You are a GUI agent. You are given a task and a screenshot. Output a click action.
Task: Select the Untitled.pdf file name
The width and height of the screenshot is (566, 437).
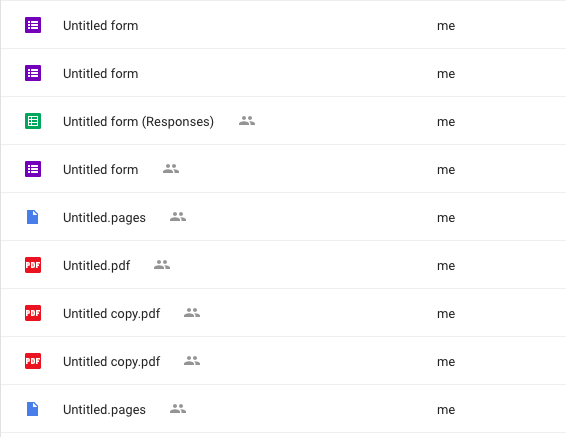click(96, 266)
